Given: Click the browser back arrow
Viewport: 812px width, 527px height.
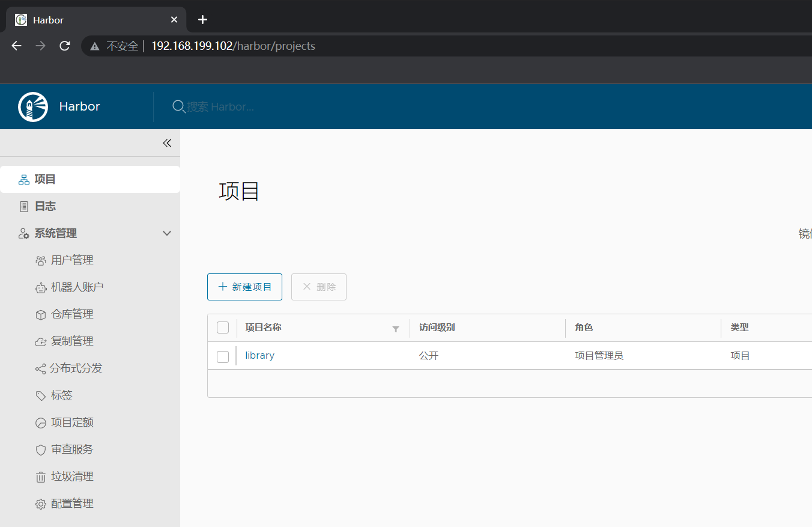Looking at the screenshot, I should (16, 46).
